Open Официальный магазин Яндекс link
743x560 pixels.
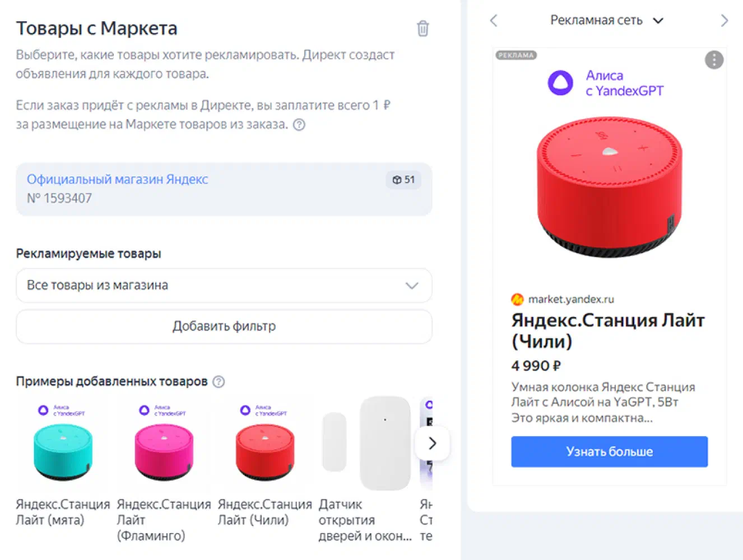[x=118, y=180]
